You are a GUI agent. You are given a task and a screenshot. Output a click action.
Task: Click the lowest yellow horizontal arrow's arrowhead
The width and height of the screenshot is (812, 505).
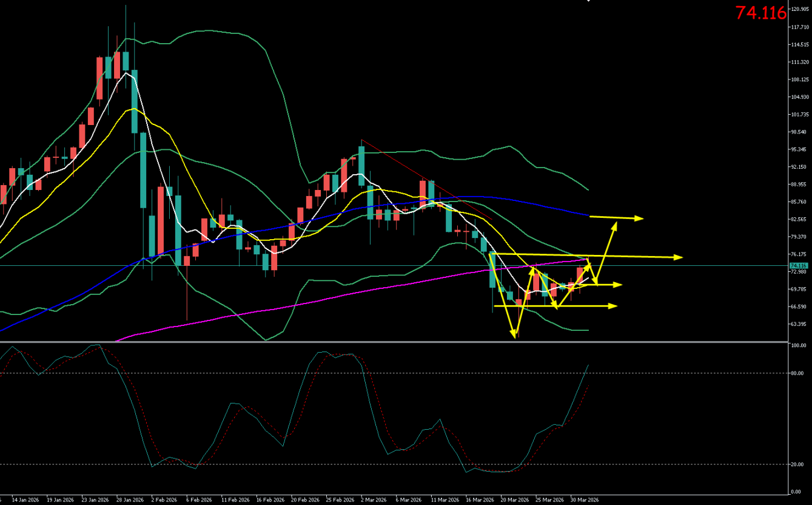click(x=614, y=307)
